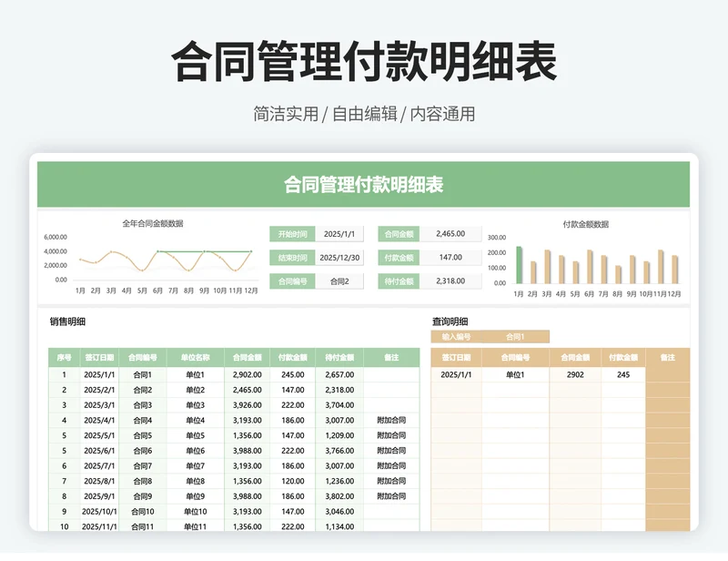This screenshot has height=561, width=728.
Task: Select the 签订日期 column header
Action: pyautogui.click(x=97, y=355)
